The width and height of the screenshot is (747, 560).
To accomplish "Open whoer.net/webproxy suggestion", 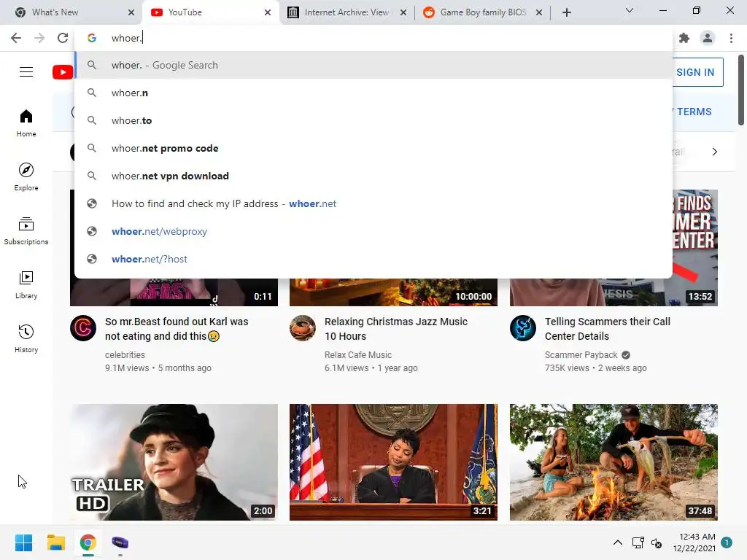I will pos(373,231).
